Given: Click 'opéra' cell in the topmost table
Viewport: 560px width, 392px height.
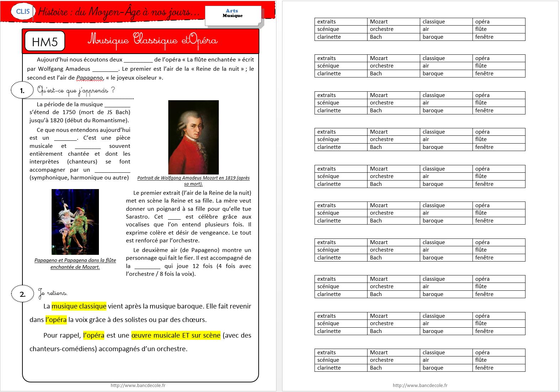Looking at the screenshot, I should point(499,22).
